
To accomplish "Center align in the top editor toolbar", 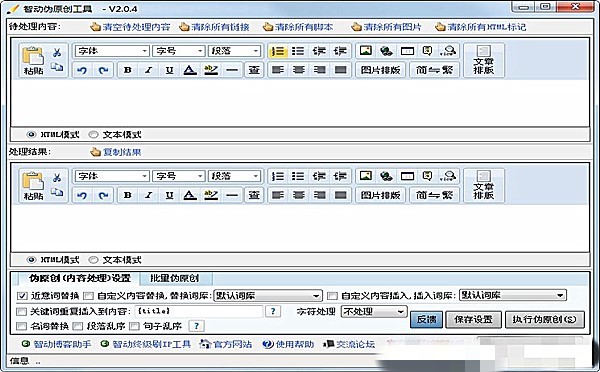I will coord(298,70).
